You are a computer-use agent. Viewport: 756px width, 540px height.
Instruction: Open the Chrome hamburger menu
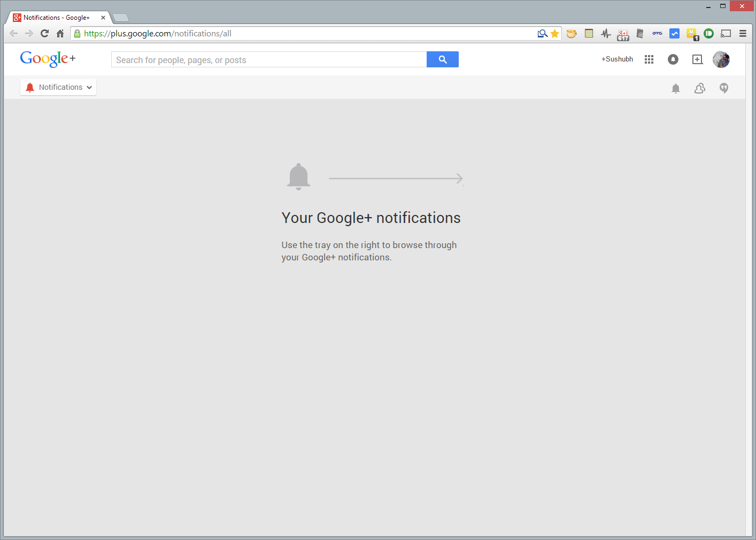(x=743, y=34)
